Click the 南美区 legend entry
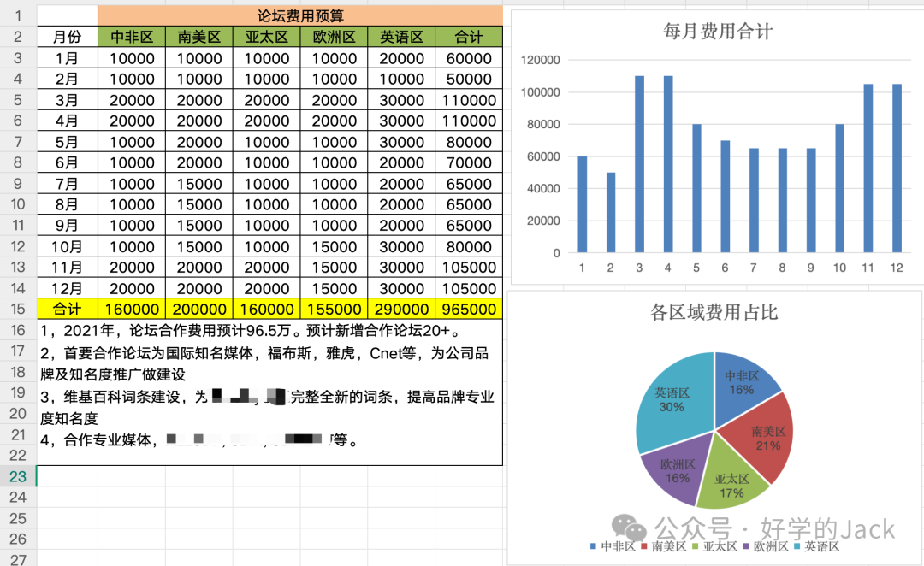Viewport: 924px width, 566px height. 664,546
